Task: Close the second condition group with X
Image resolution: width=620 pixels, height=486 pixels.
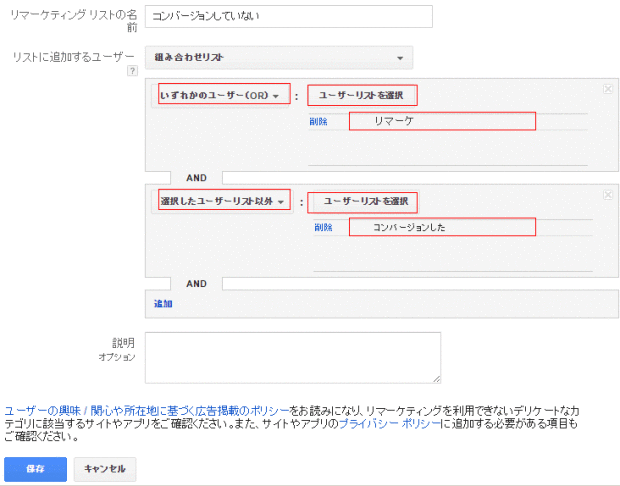Action: [x=607, y=195]
